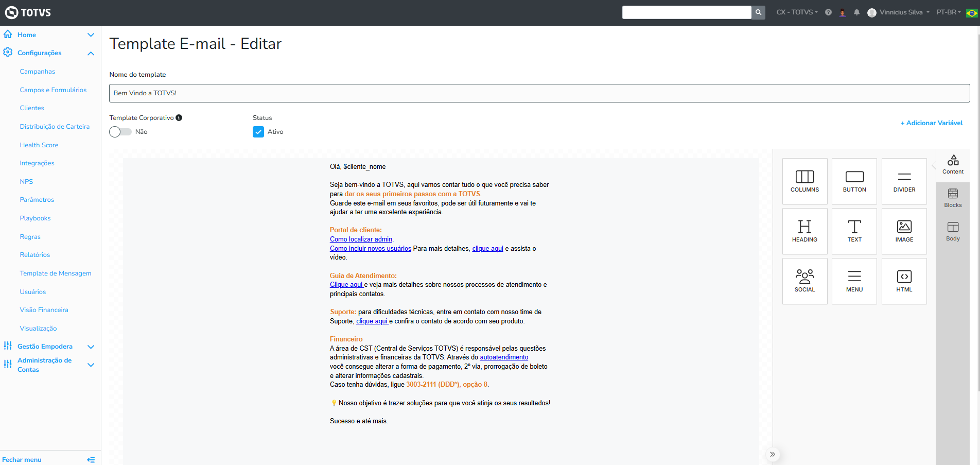Click the user profile avatar icon

[871, 12]
